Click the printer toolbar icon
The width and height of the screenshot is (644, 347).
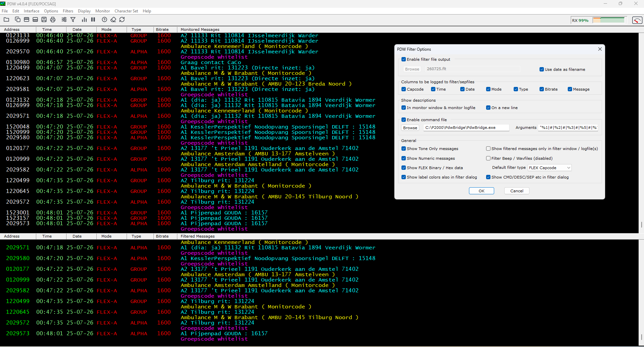(x=53, y=20)
